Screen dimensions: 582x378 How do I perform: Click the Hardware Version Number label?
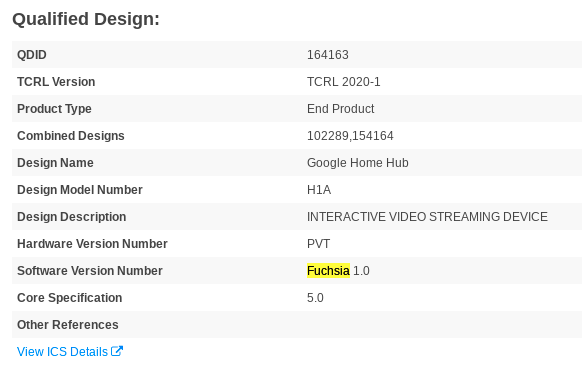coord(92,244)
